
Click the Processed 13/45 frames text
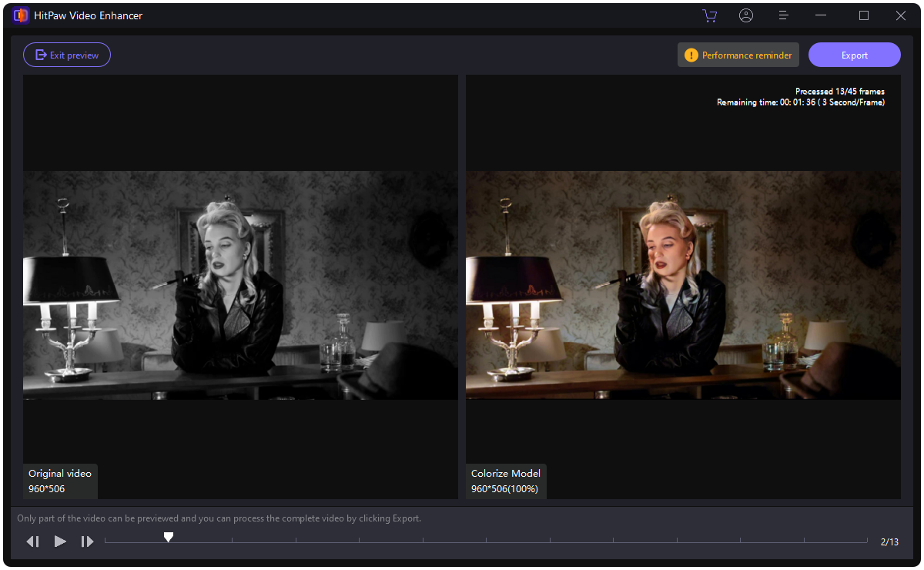pyautogui.click(x=840, y=91)
